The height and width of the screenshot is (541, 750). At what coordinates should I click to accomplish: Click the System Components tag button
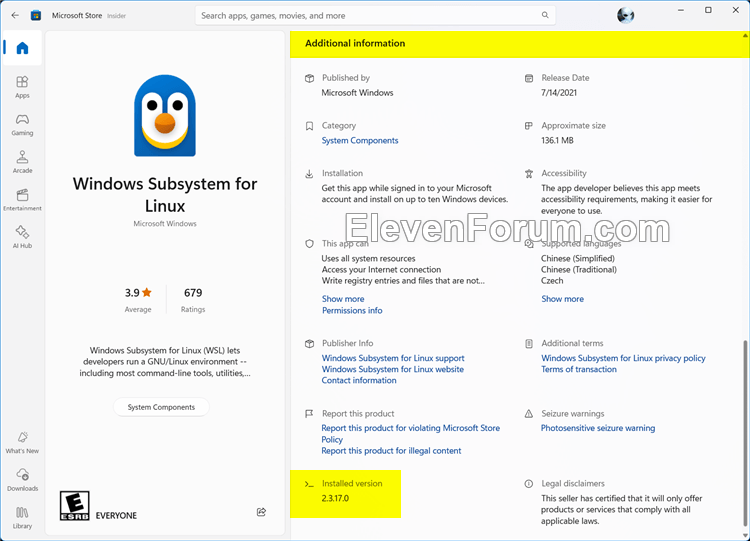pos(161,407)
